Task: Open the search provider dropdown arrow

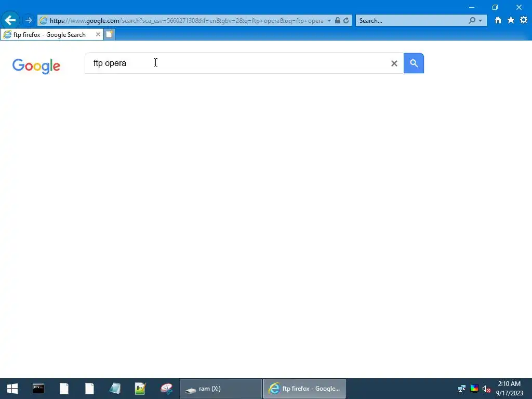Action: pyautogui.click(x=480, y=21)
